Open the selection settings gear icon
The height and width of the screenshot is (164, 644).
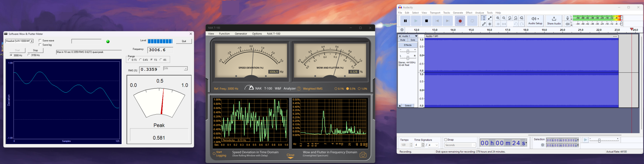pos(543,145)
